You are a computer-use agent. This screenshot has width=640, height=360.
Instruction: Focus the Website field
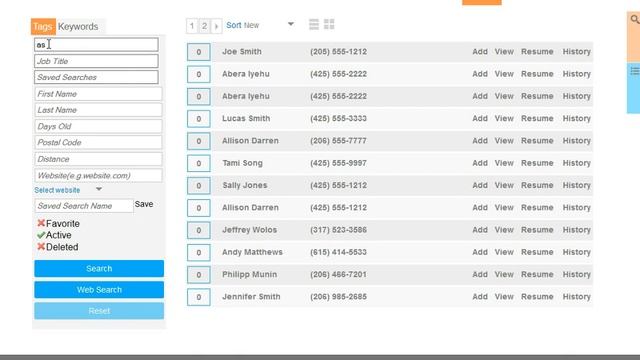click(98, 176)
